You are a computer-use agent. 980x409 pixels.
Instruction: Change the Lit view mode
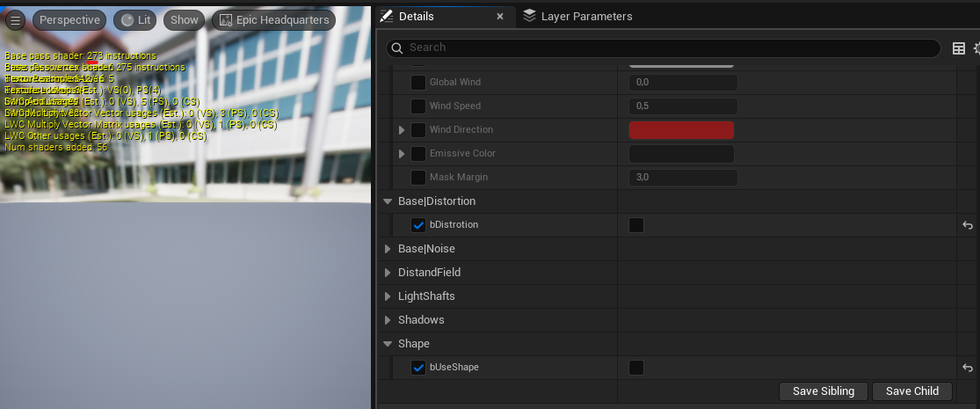pos(135,20)
